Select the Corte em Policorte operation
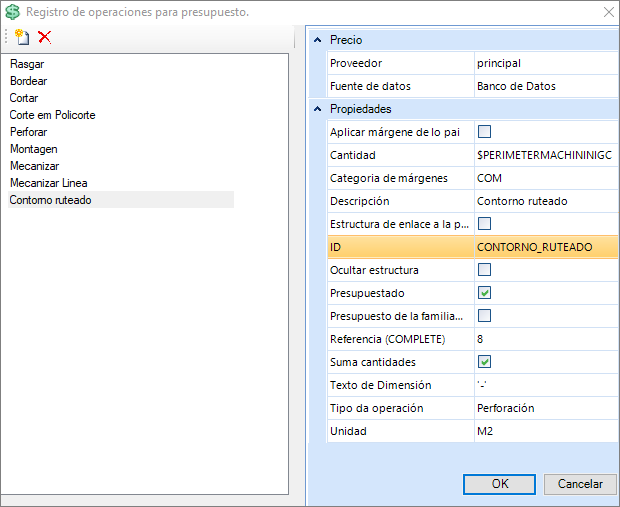This screenshot has width=620, height=507. 52,115
